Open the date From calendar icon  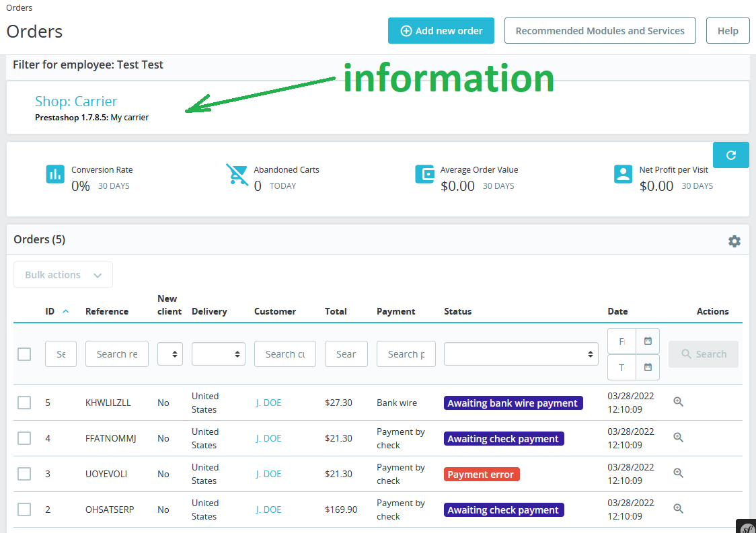pos(648,341)
